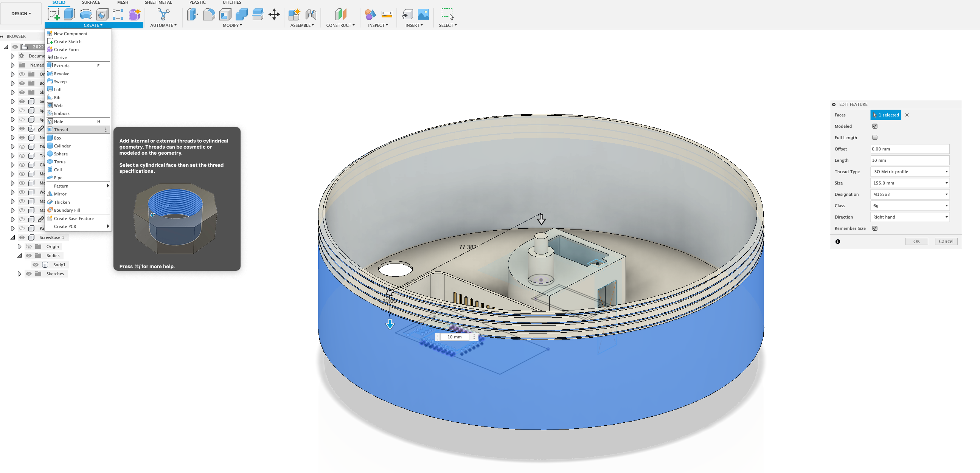The image size is (980, 473).
Task: Click the blue thread length arrow manipulator
Action: click(x=390, y=324)
